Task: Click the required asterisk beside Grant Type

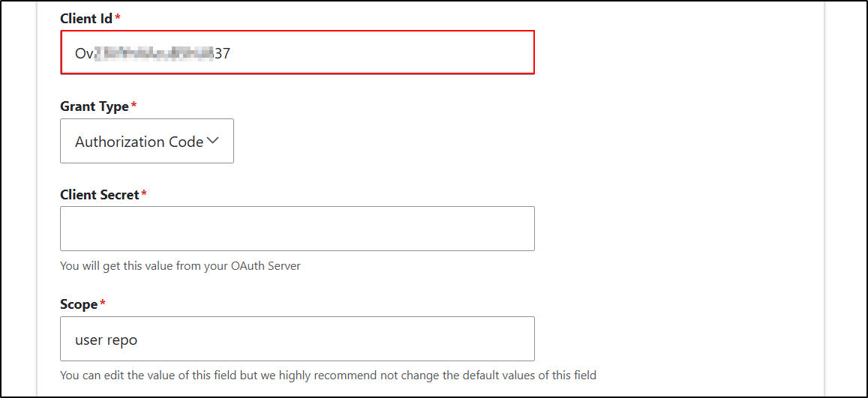Action: [134, 106]
